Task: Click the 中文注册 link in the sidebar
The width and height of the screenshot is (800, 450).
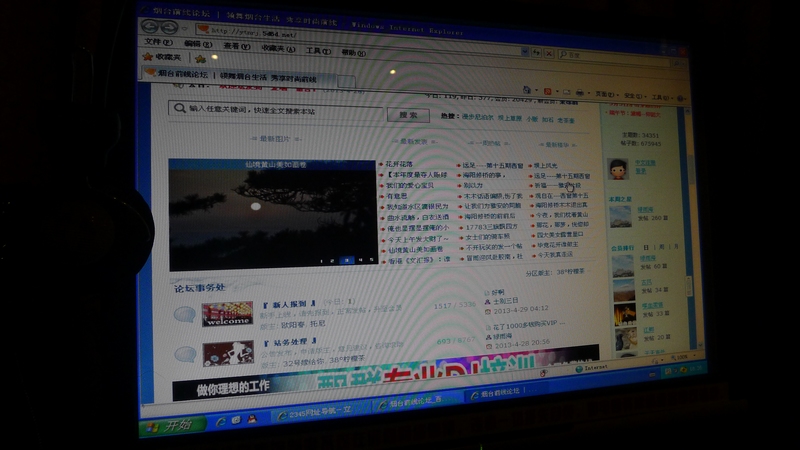Action: [645, 163]
